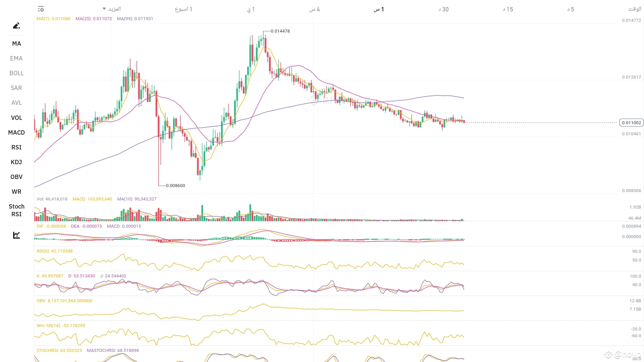
Task: Switch to the 4-hour timeframe tab
Action: [x=314, y=9]
